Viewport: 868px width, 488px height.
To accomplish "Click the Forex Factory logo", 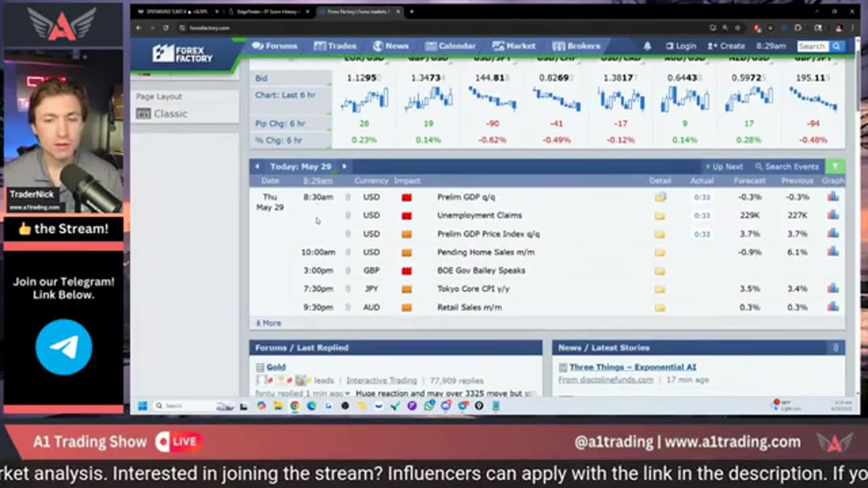I will [182, 54].
